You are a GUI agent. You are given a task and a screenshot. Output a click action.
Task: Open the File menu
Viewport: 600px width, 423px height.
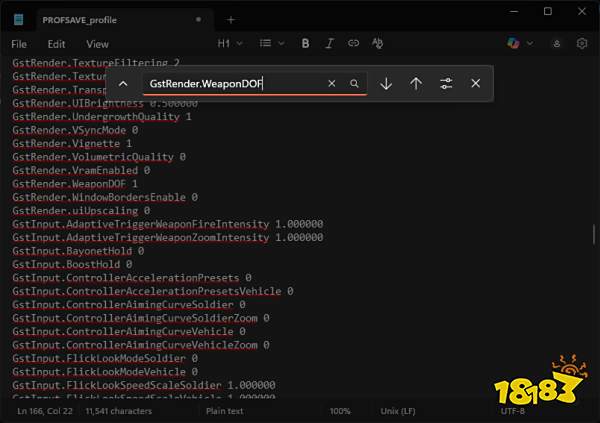click(19, 44)
